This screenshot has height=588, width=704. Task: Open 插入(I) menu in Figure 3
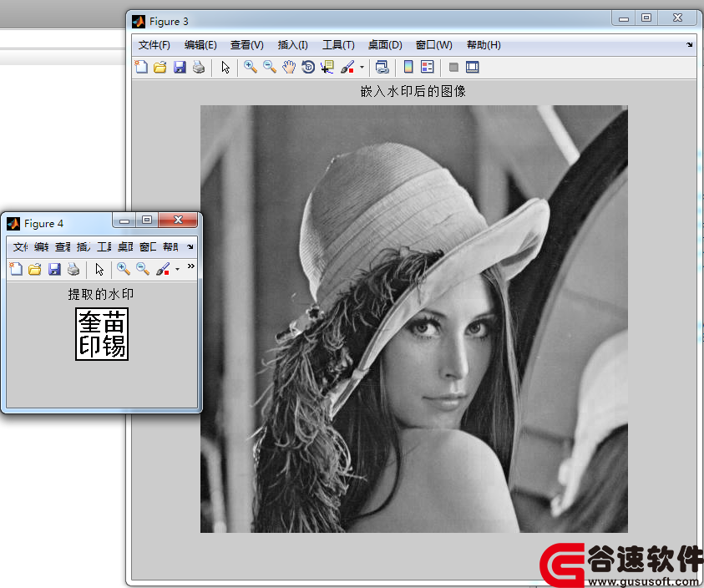click(x=293, y=45)
